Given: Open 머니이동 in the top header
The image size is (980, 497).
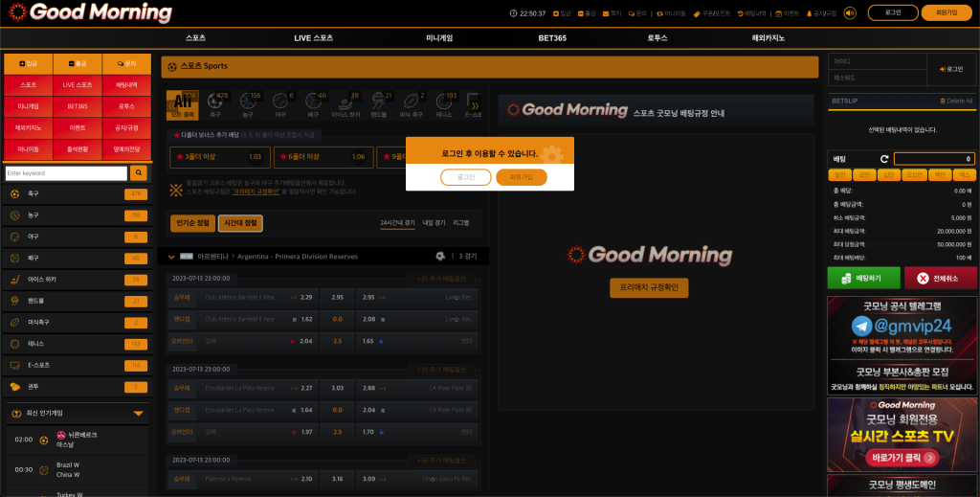Looking at the screenshot, I should click(x=671, y=13).
